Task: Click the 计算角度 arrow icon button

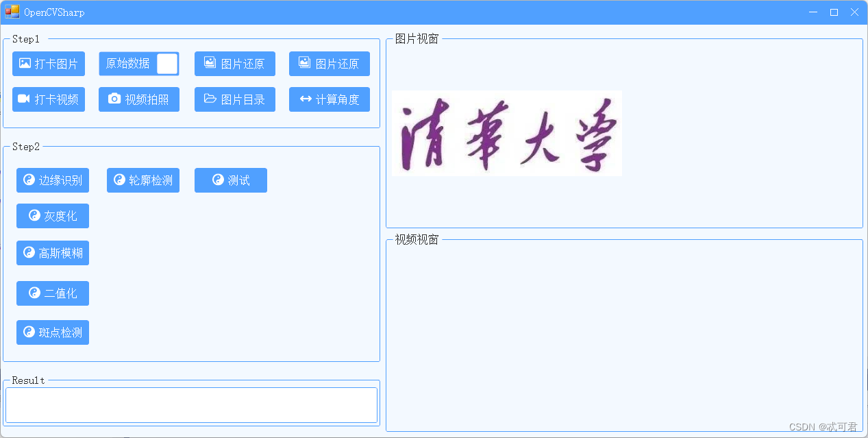Action: pyautogui.click(x=329, y=99)
